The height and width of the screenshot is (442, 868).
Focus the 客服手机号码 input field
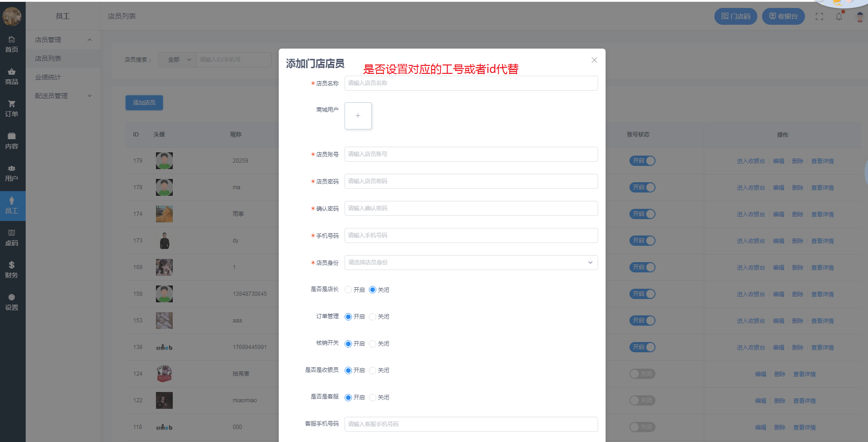471,424
